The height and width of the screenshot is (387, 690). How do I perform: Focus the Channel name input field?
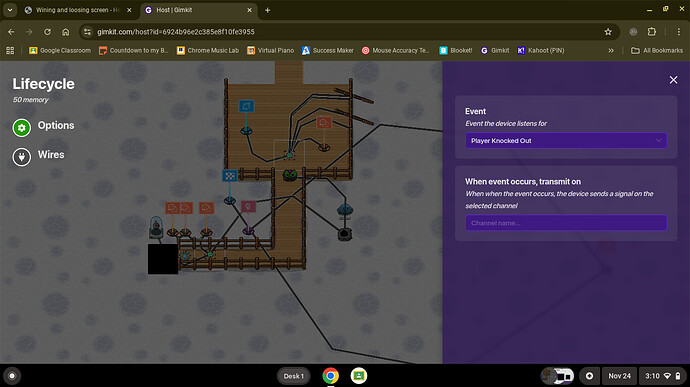click(x=566, y=223)
